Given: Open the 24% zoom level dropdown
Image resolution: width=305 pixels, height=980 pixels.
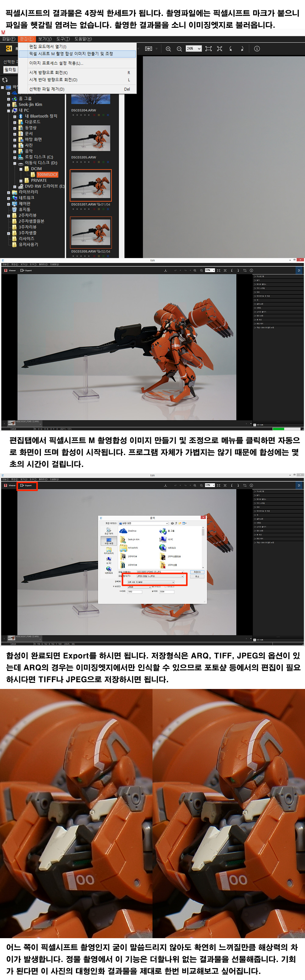Looking at the screenshot, I should (199, 49).
